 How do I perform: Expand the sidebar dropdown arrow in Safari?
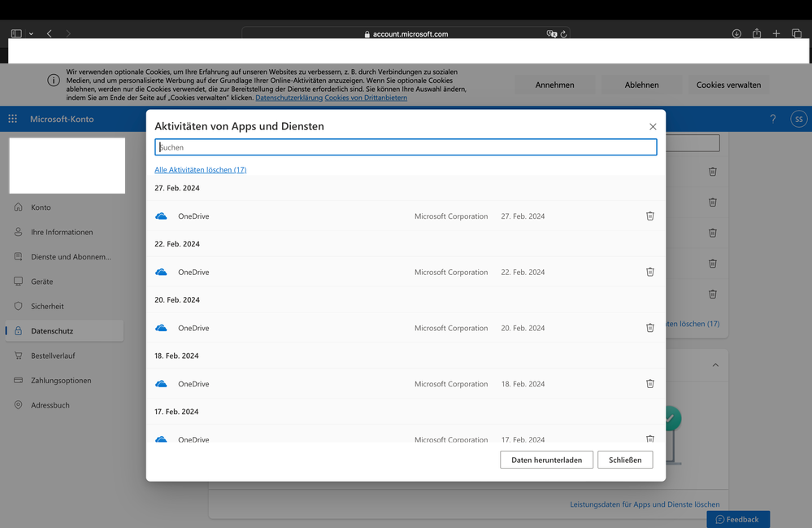pos(31,34)
